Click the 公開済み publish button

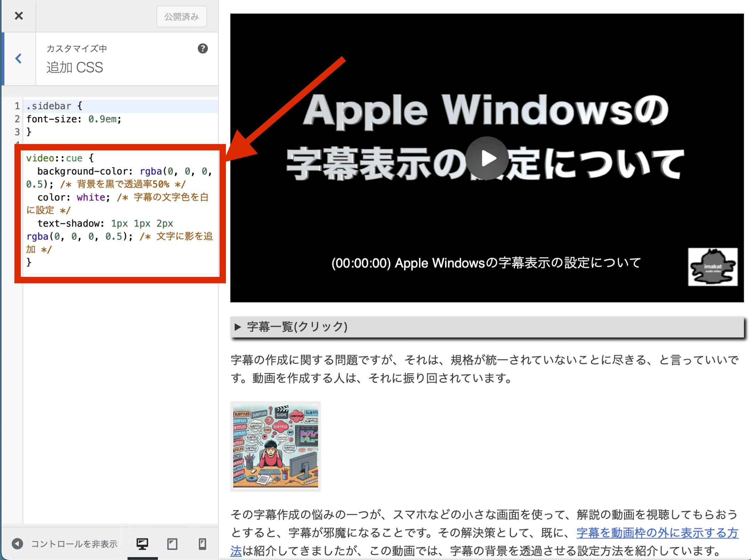coord(181,17)
